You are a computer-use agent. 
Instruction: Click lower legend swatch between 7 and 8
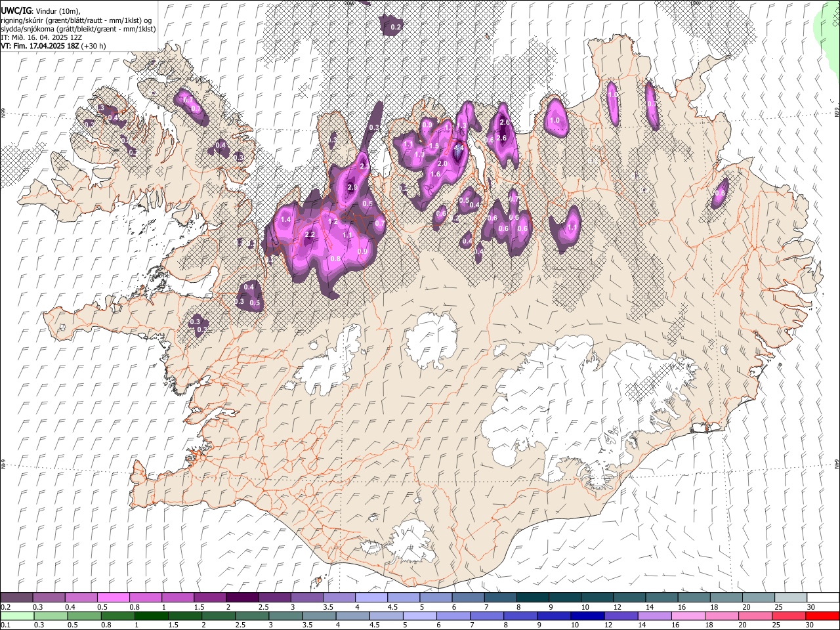pos(486,616)
